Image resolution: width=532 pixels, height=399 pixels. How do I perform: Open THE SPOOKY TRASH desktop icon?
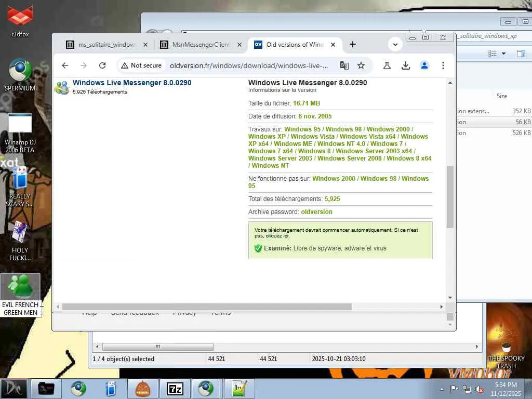click(x=506, y=355)
